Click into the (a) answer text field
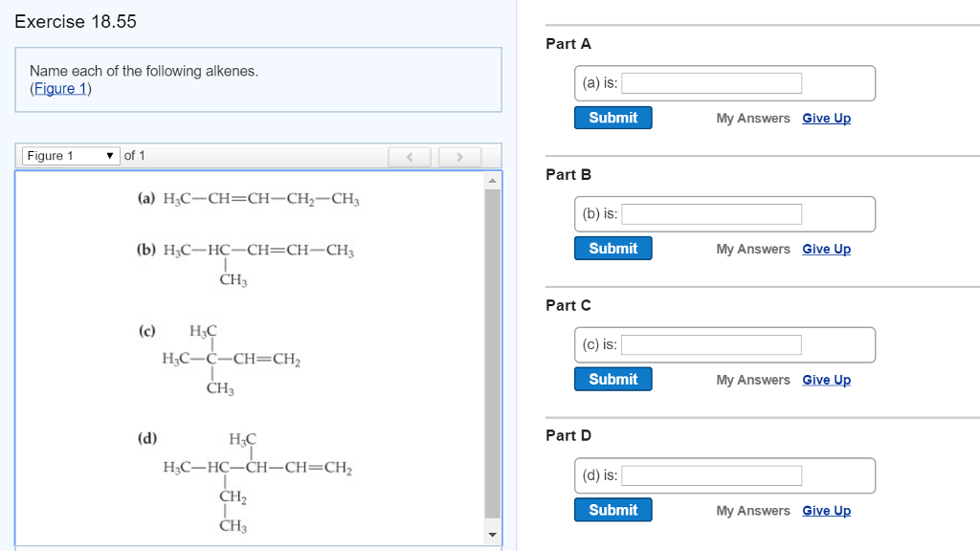The height and width of the screenshot is (551, 980). pyautogui.click(x=711, y=82)
